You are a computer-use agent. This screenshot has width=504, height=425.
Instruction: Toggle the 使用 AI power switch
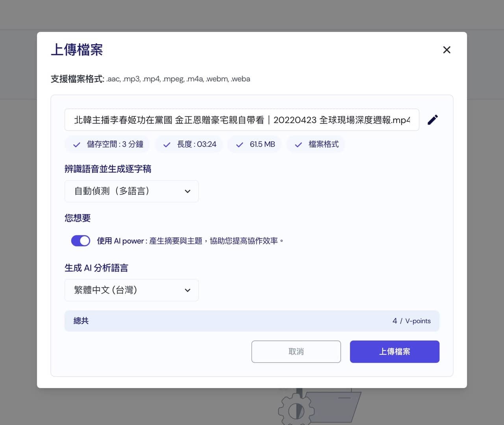coord(81,241)
